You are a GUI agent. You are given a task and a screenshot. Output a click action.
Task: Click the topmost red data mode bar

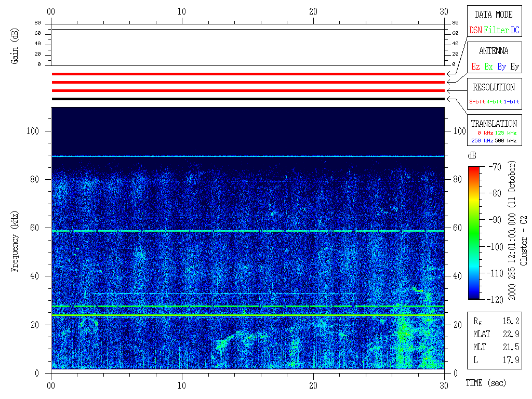pos(248,74)
